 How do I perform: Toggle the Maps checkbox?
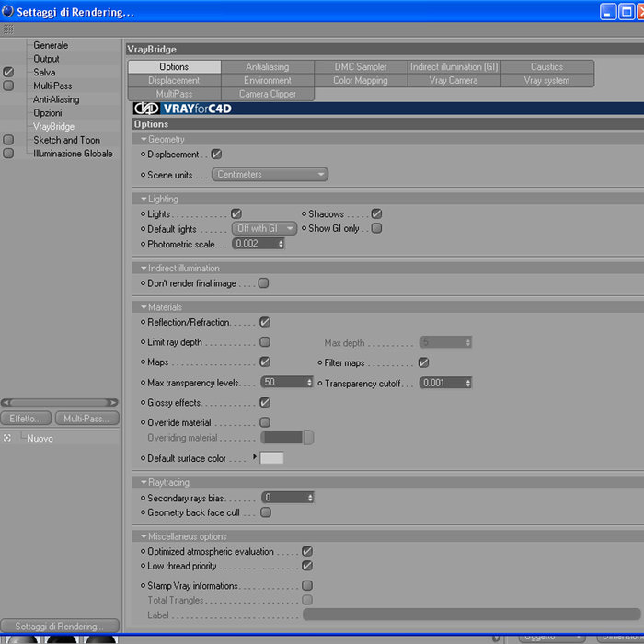[265, 362]
